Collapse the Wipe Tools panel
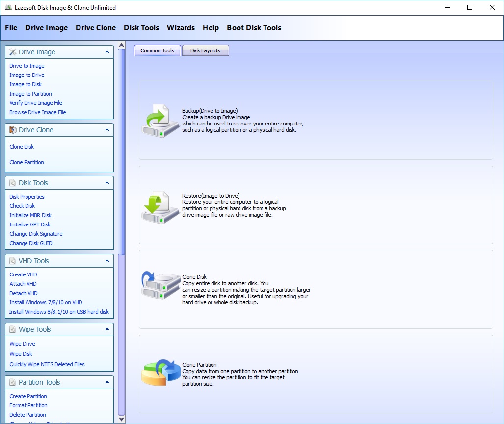Image resolution: width=504 pixels, height=424 pixels. click(x=107, y=329)
